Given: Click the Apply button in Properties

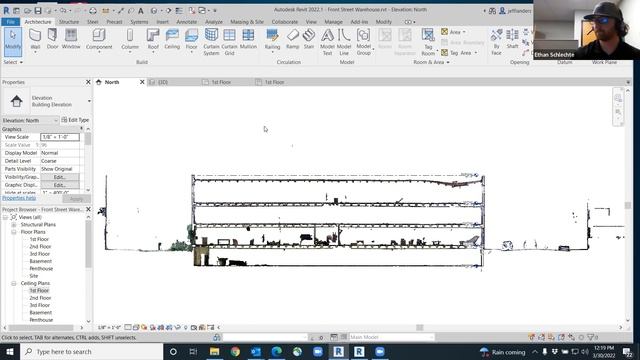Looking at the screenshot, I should coord(76,199).
